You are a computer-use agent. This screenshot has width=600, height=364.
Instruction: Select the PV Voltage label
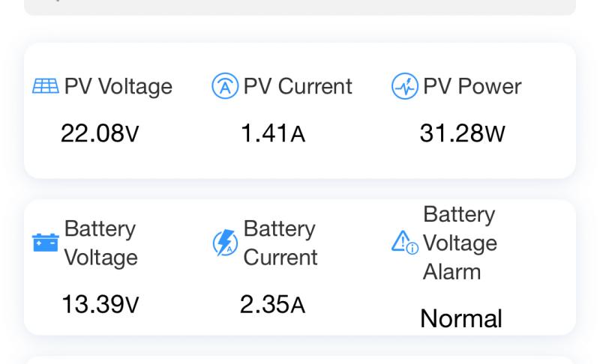pyautogui.click(x=118, y=87)
